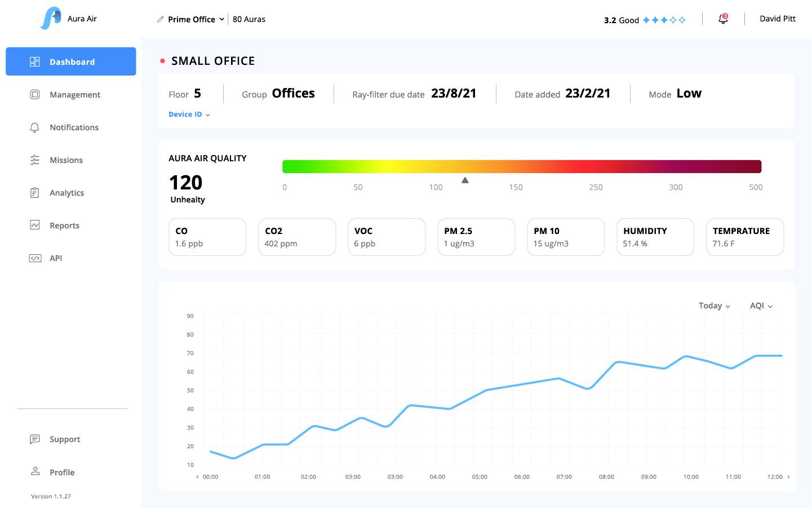This screenshot has width=812, height=508.
Task: Expand the Device ID dropdown
Action: tap(189, 114)
